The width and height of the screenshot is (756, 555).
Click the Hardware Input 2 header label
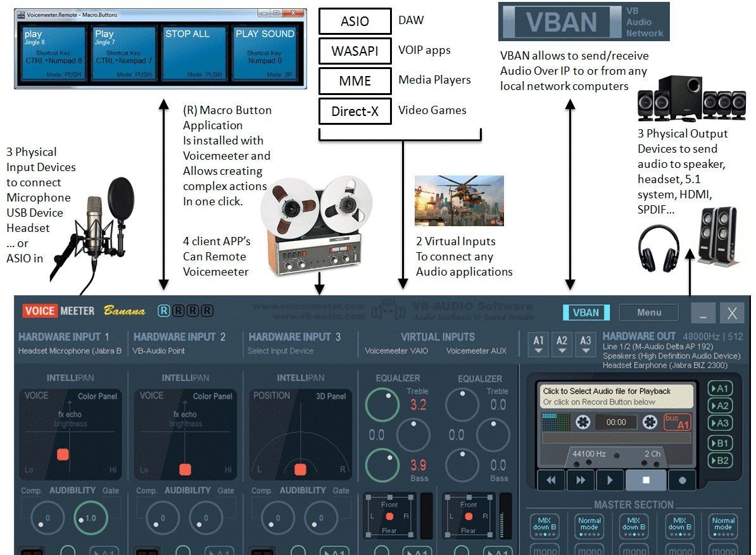(x=179, y=337)
